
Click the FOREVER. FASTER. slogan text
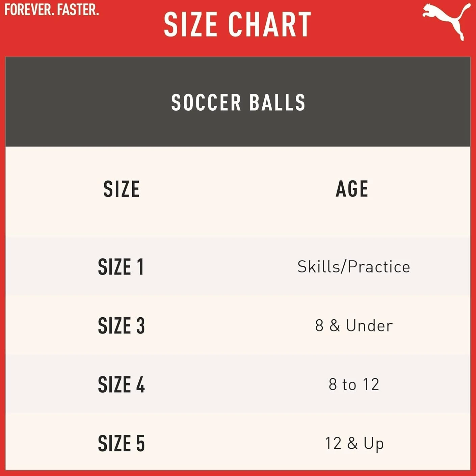[52, 10]
